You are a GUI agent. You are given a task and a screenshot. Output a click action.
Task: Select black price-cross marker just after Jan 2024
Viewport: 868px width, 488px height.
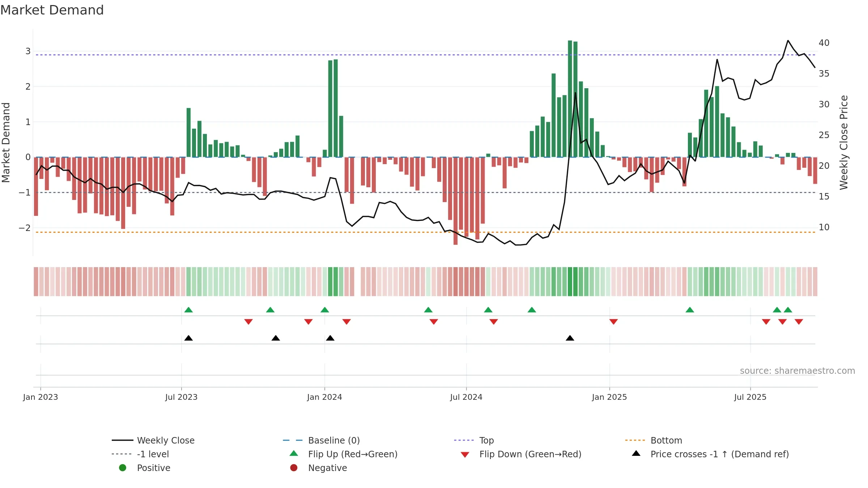[330, 338]
